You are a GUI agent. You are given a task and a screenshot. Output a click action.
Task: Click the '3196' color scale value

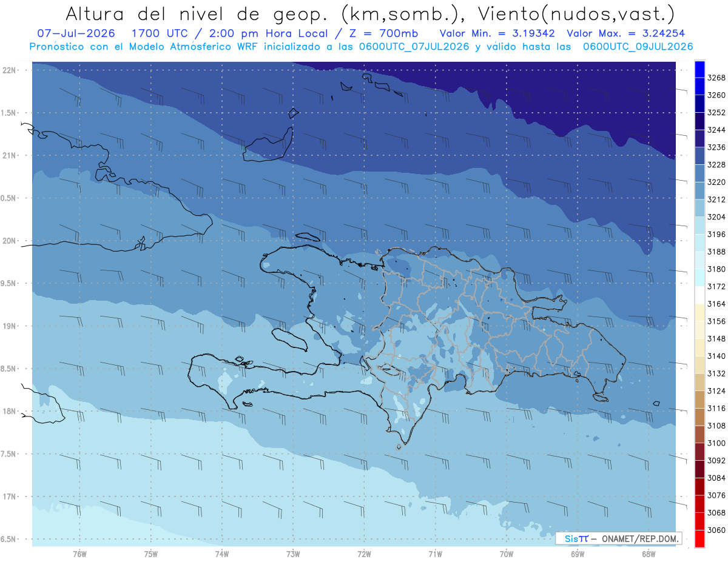[716, 234]
